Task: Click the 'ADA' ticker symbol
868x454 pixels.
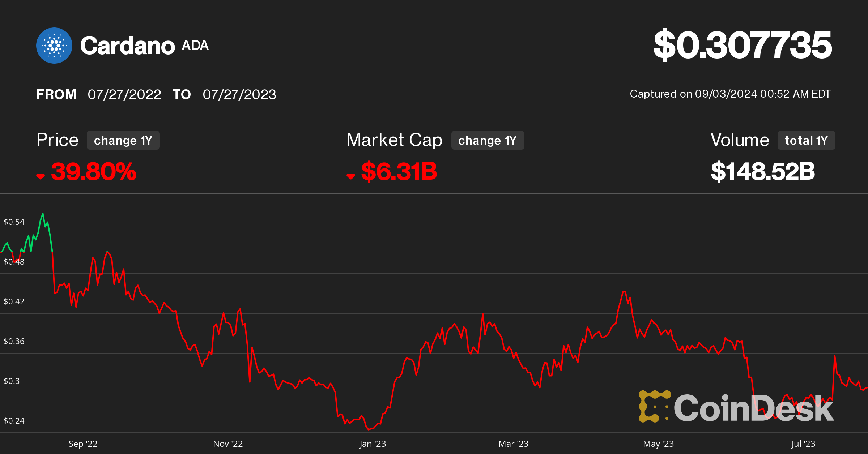Action: coord(195,46)
